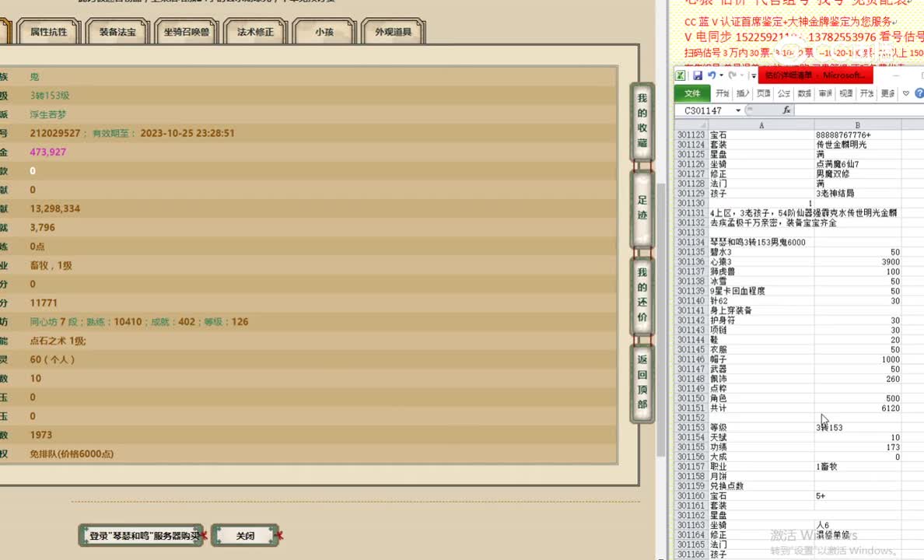Click the Undo icon in Excel
This screenshot has height=560, width=924.
(x=711, y=75)
